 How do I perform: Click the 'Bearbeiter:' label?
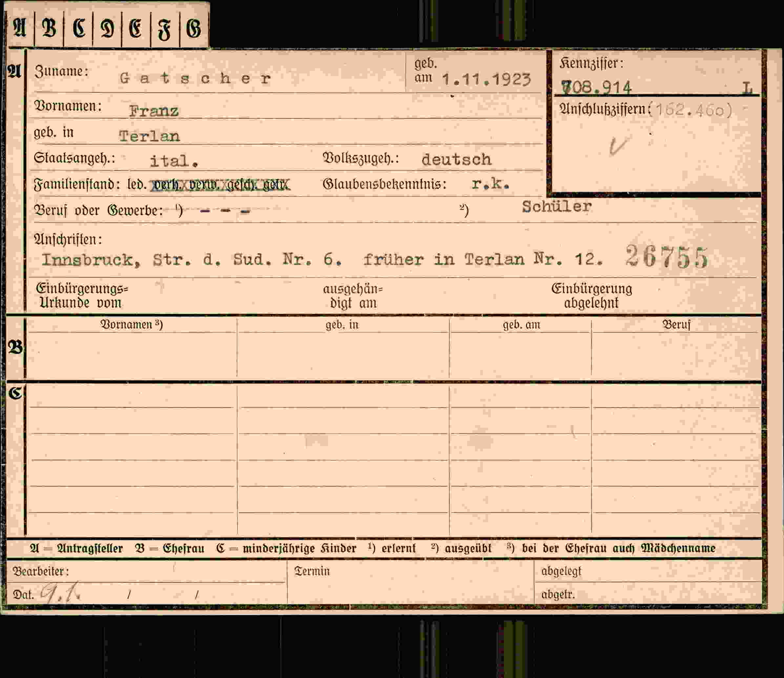(41, 571)
